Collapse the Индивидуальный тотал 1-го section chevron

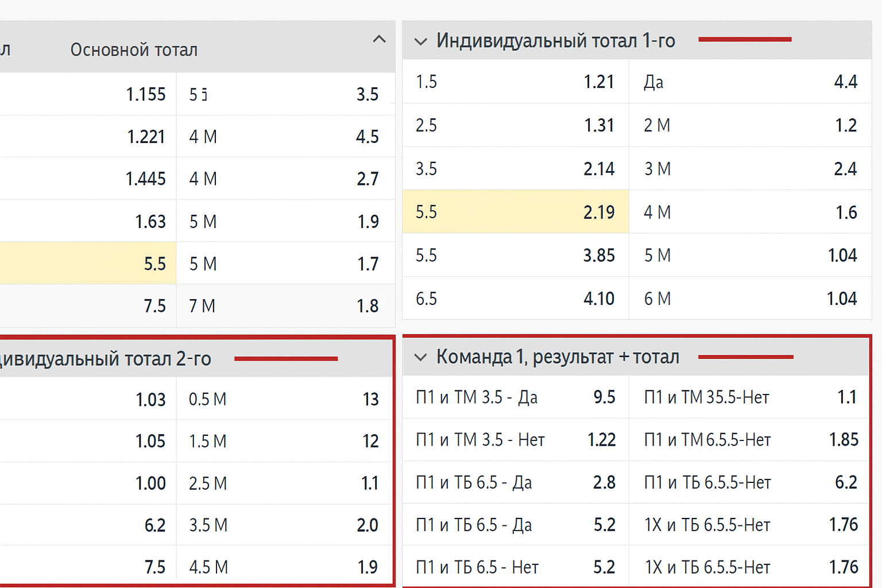point(420,41)
